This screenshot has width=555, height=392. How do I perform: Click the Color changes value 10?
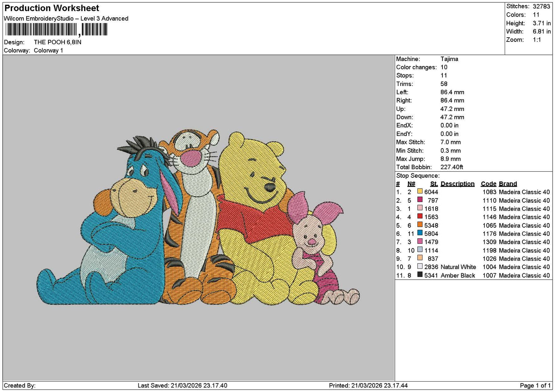[x=444, y=67]
